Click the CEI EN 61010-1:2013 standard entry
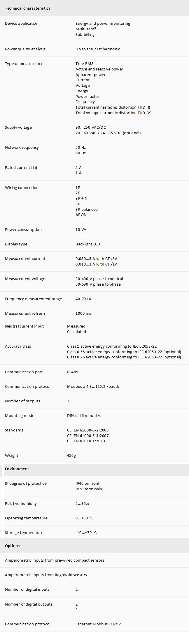This screenshot has height=644, width=189. 86,441
